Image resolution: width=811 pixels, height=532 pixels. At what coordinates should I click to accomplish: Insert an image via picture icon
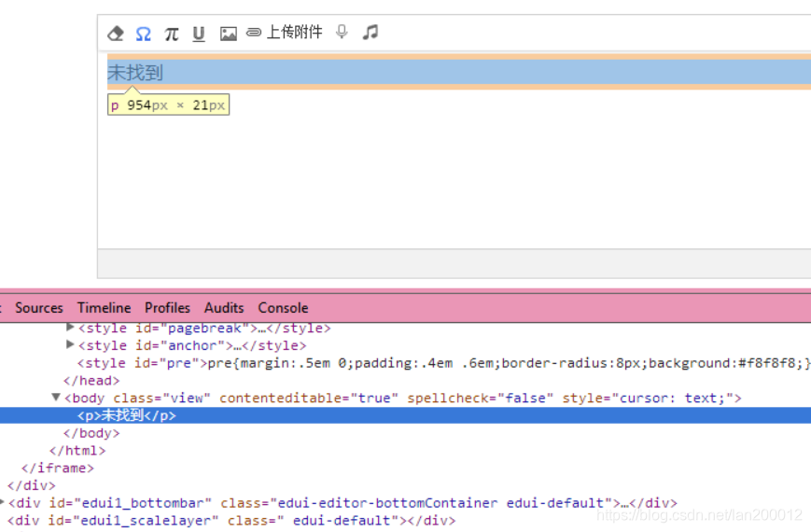228,35
